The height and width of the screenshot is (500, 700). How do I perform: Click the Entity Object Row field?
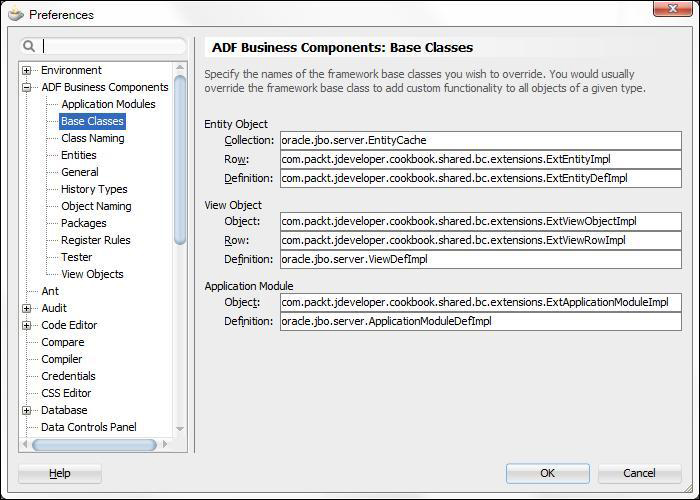(481, 159)
